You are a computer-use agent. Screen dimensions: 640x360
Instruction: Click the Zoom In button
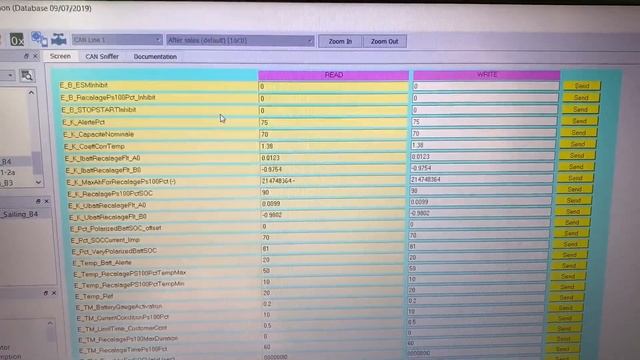click(x=340, y=41)
